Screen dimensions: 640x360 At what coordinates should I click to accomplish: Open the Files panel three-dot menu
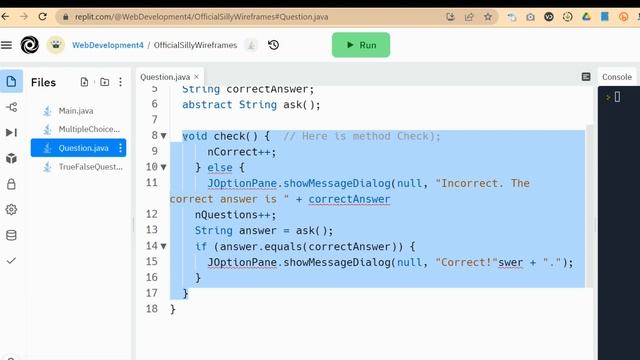[x=120, y=82]
